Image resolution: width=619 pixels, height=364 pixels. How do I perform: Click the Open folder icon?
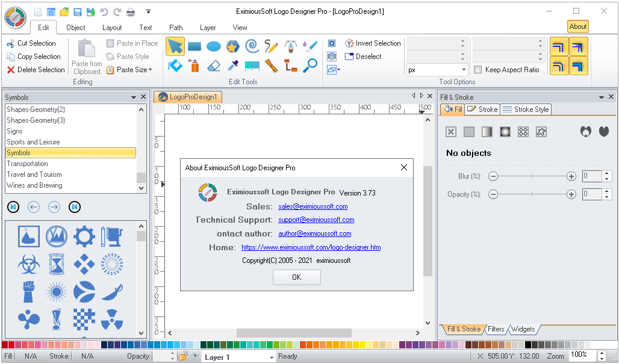click(64, 12)
